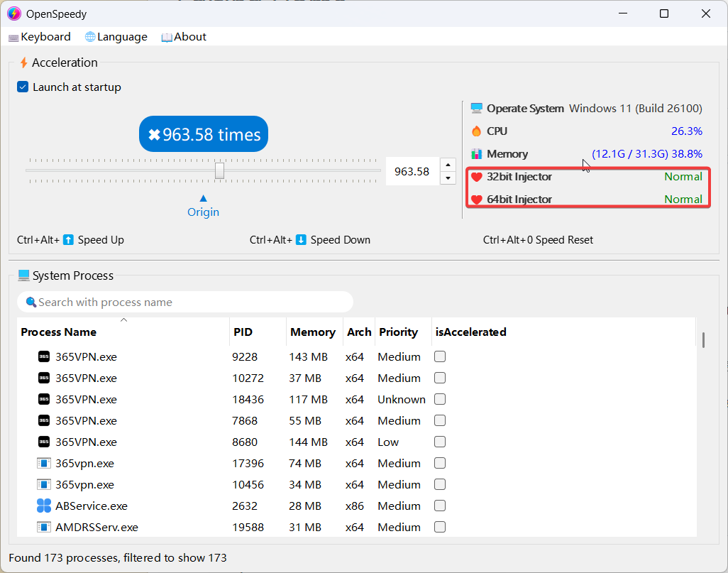Click the OpenSpeedy app logo icon

point(14,14)
